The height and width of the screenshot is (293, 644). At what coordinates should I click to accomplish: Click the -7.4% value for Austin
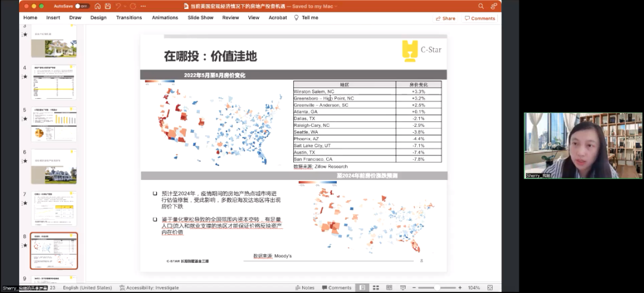click(419, 152)
